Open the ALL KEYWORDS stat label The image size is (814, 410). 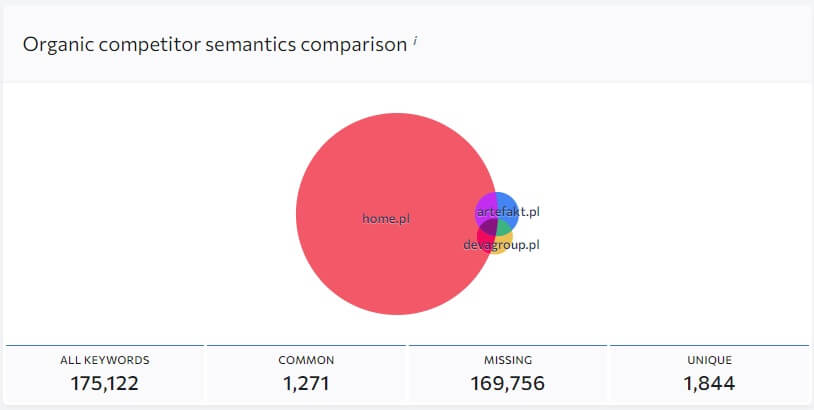click(x=105, y=360)
